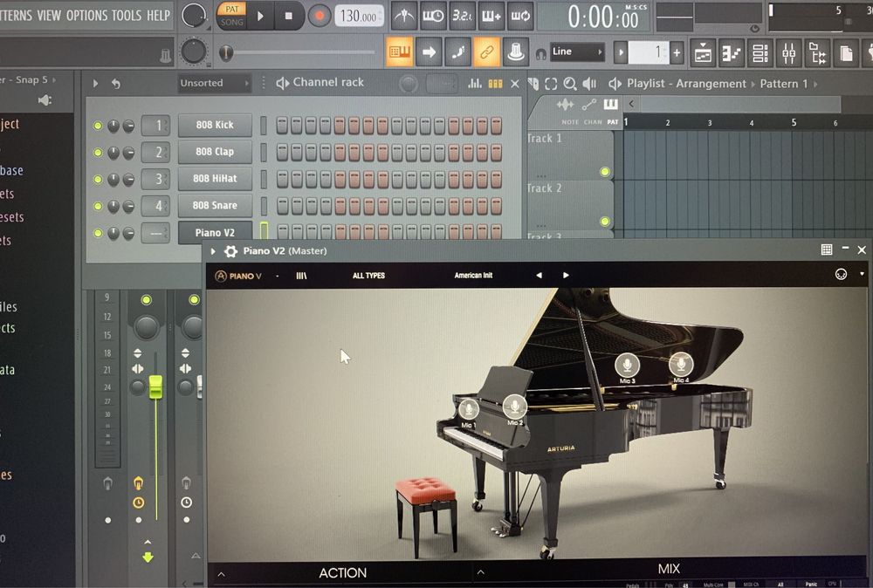Switch to SONG mode

pyautogui.click(x=232, y=23)
